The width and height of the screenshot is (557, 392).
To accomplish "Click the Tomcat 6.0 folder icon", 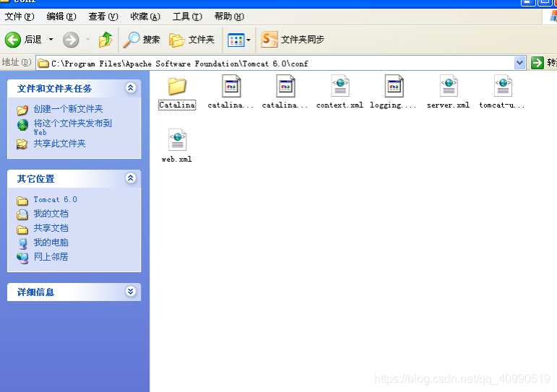I will [22, 201].
